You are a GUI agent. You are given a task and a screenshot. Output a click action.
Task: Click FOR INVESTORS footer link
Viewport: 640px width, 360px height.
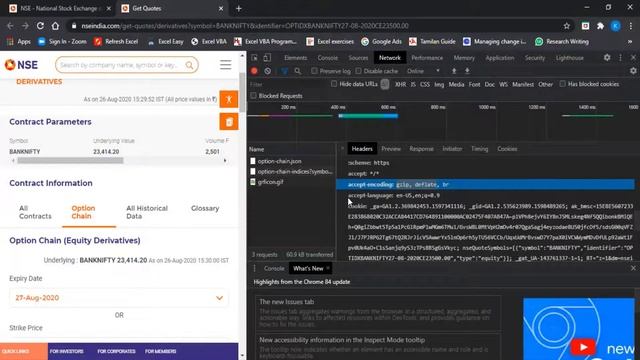[67, 351]
